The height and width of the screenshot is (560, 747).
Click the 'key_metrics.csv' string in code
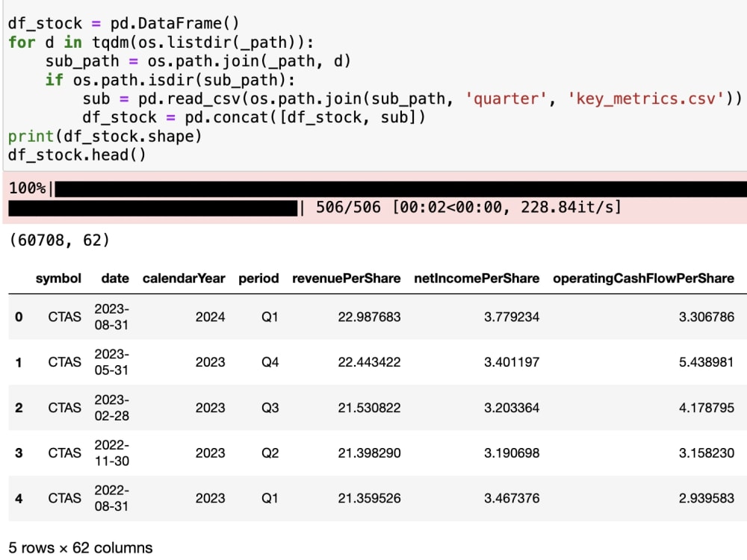point(645,99)
